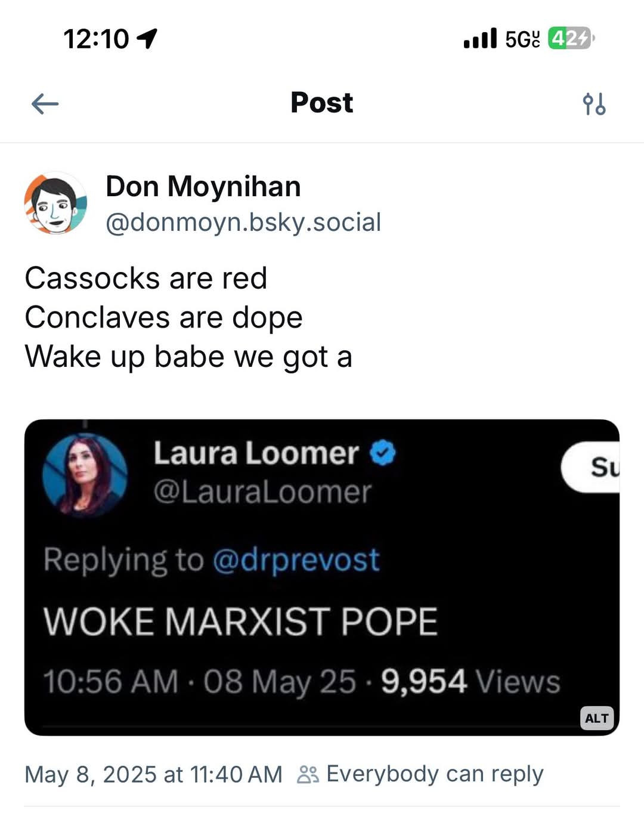Open thread settings sliders icon
This screenshot has height=813, width=644.
coord(594,104)
